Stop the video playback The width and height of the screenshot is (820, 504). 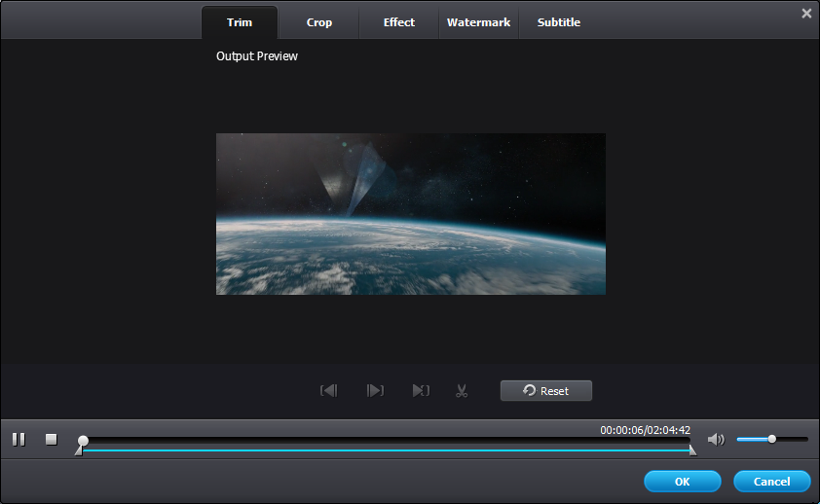(52, 439)
